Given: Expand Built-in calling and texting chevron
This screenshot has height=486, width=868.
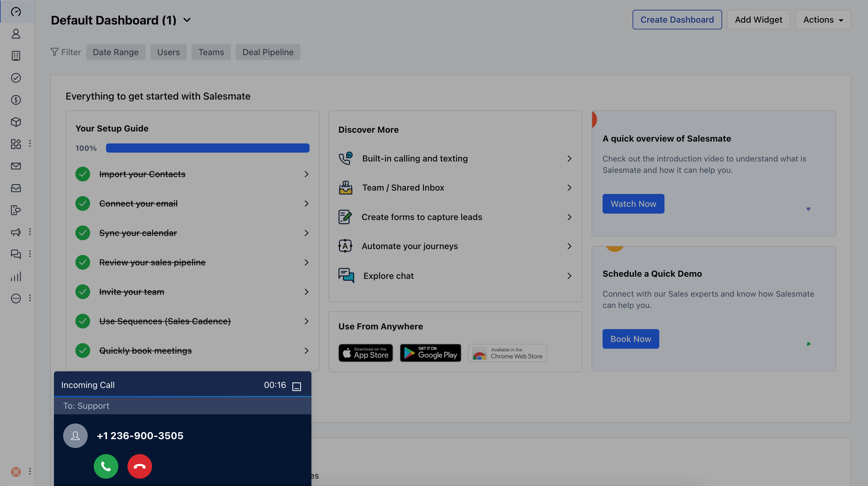Looking at the screenshot, I should 569,158.
